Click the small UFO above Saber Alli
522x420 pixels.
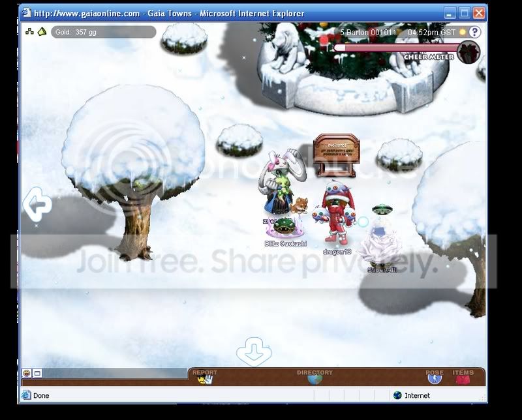382,209
